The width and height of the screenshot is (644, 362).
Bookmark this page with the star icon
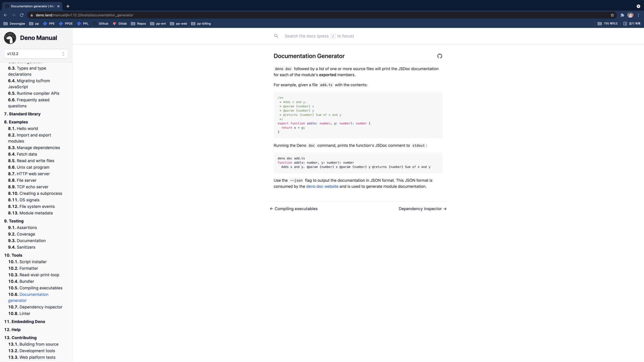612,15
